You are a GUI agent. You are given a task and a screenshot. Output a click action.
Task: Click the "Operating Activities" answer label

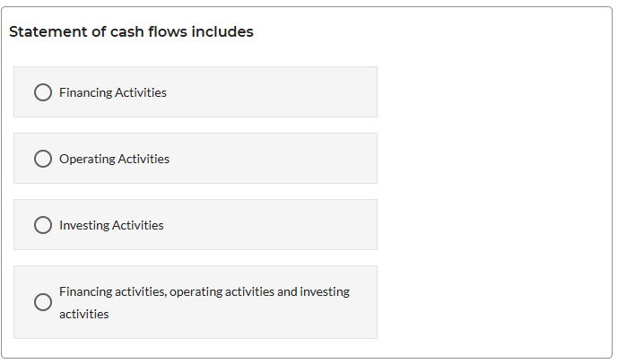tap(114, 159)
